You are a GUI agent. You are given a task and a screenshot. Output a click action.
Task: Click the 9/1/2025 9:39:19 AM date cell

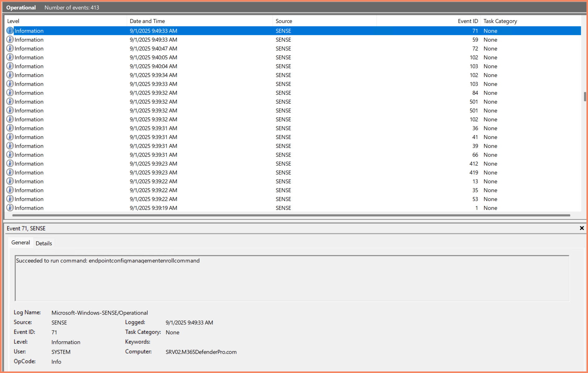(x=153, y=208)
